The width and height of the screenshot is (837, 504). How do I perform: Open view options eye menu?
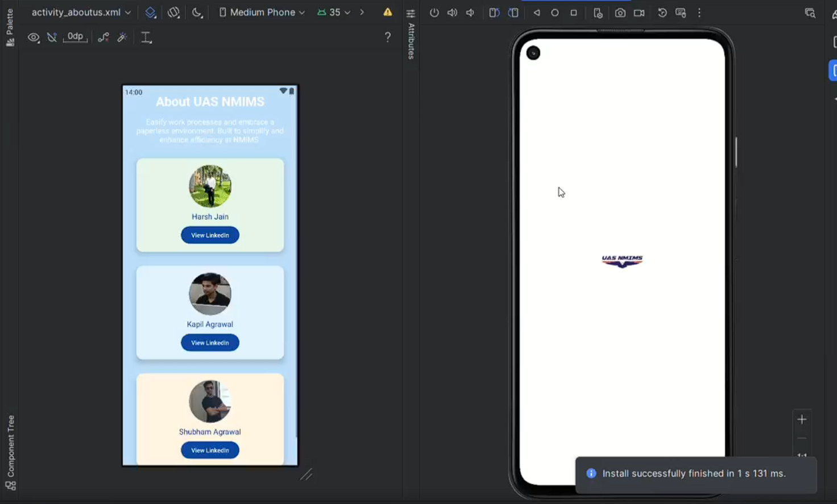click(x=34, y=38)
